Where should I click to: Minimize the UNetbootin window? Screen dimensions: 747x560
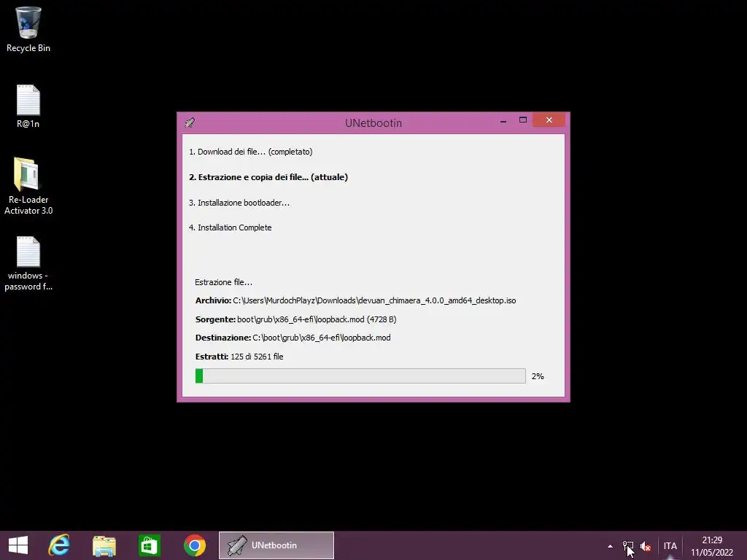503,120
